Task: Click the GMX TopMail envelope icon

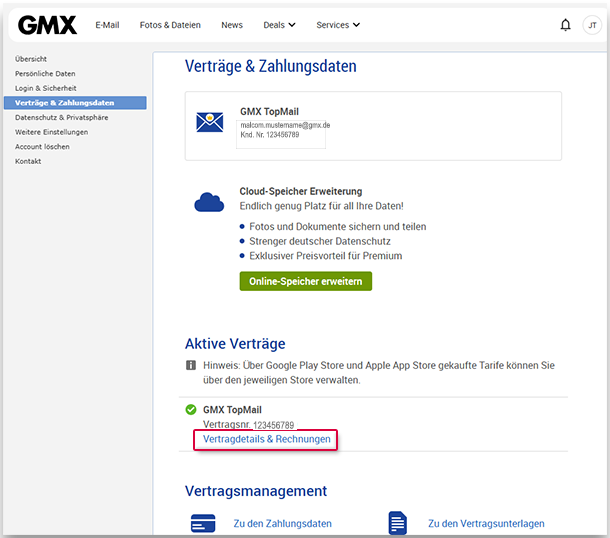Action: pyautogui.click(x=210, y=123)
